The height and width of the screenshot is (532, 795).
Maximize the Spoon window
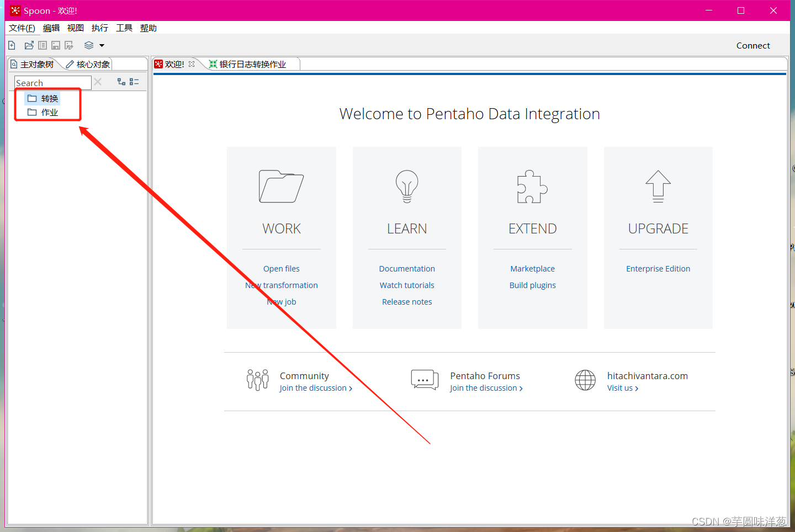[x=741, y=10]
